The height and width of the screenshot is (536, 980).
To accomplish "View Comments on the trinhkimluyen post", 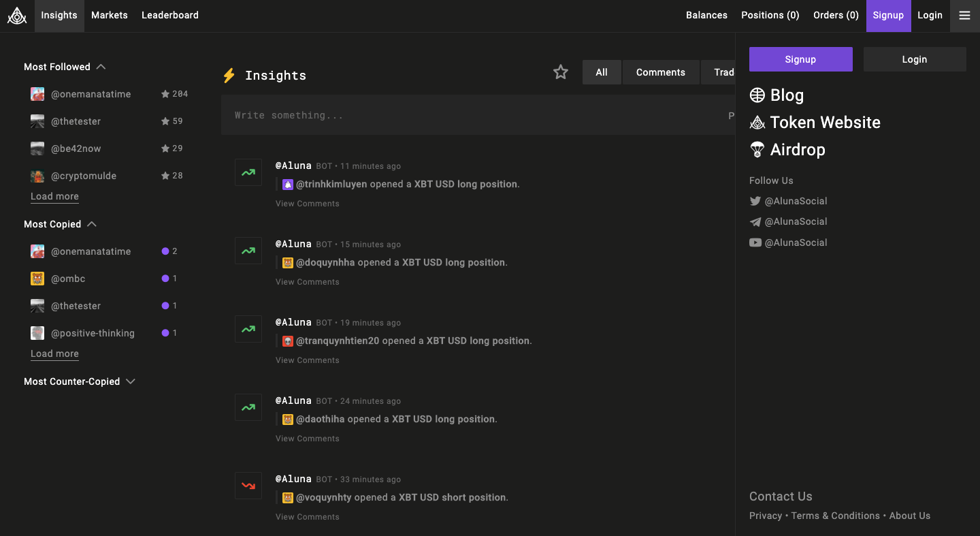I will (308, 204).
